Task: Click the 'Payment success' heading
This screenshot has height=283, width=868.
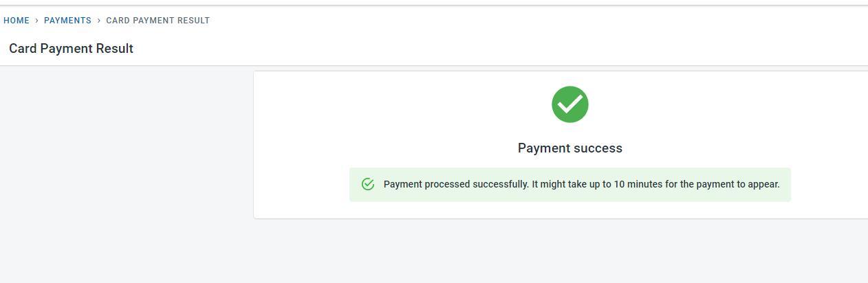Action: (x=569, y=148)
